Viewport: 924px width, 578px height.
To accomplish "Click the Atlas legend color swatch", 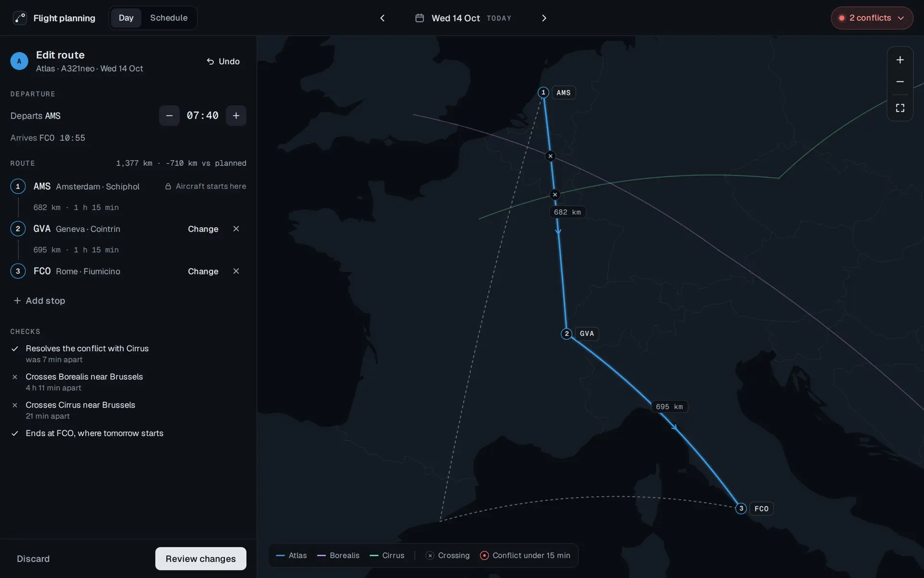I will (x=280, y=555).
